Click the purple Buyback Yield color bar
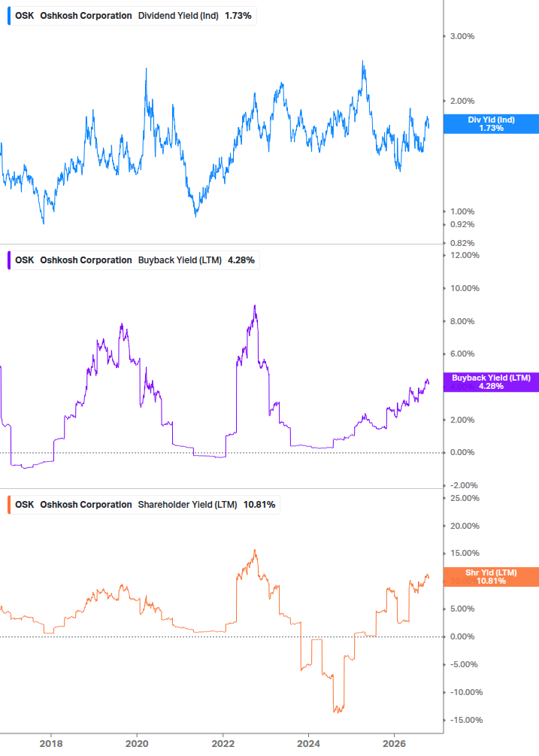Image resolution: width=539 pixels, height=756 pixels. coord(9,260)
